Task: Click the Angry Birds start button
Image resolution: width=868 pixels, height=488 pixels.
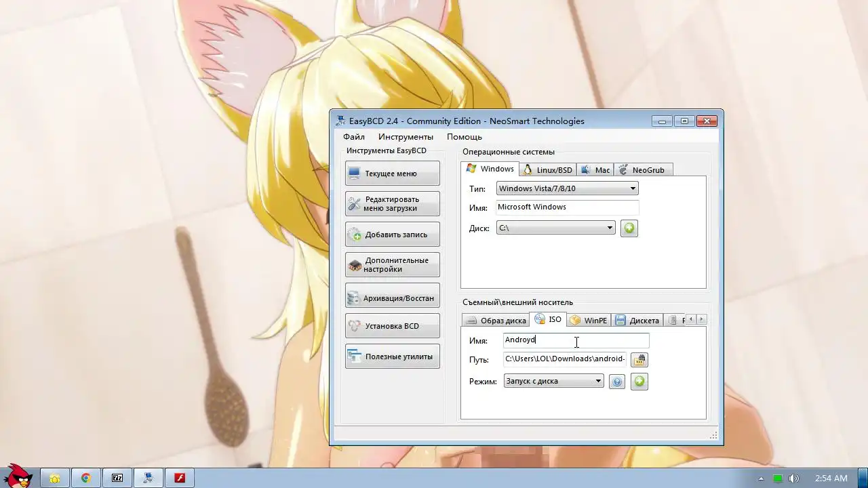Action: click(x=18, y=476)
